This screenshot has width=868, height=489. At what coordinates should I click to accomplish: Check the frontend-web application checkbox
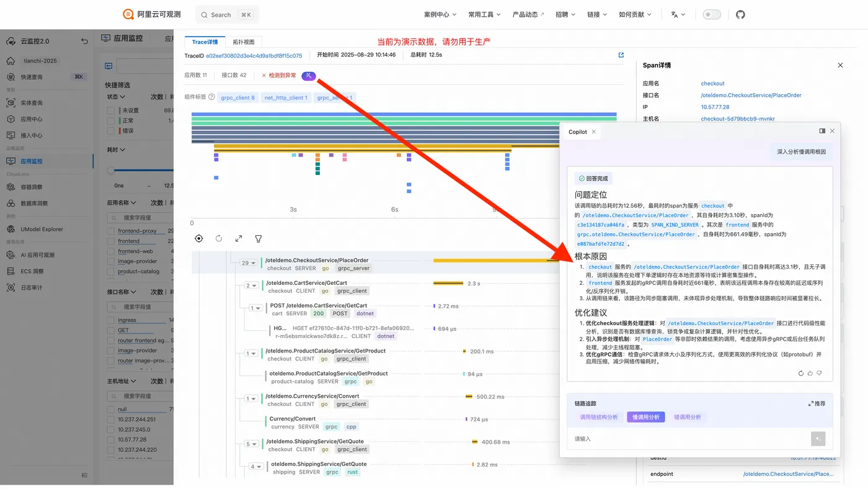(x=111, y=251)
